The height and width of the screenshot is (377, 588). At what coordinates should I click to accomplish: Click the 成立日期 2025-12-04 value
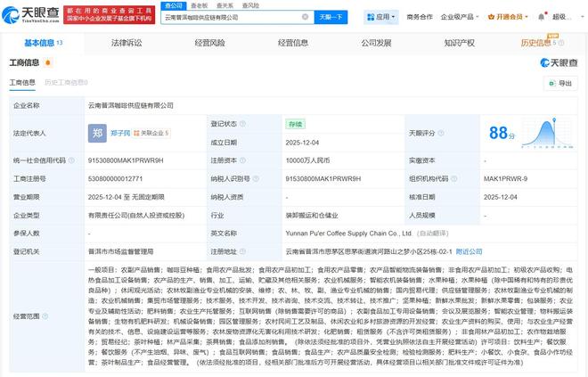302,143
